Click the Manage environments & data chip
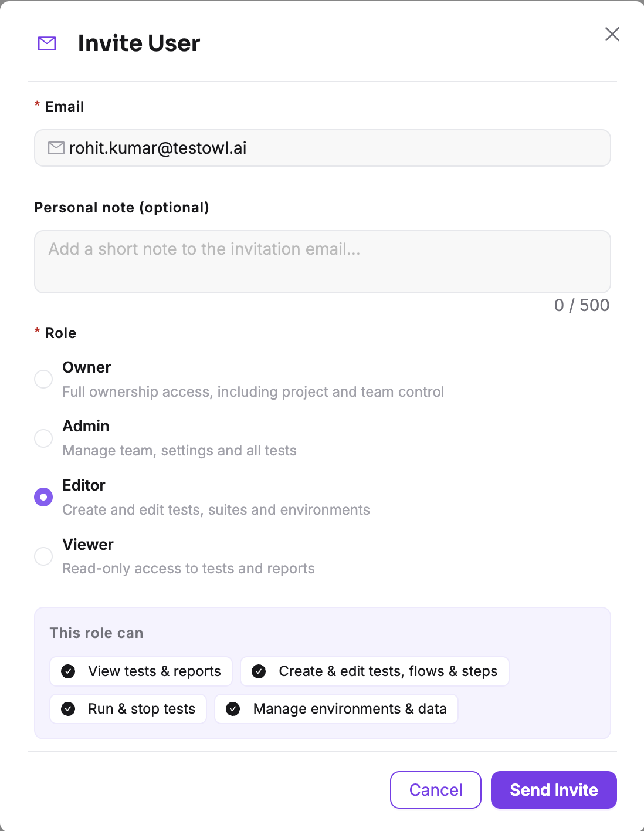Image resolution: width=644 pixels, height=831 pixels. (336, 709)
